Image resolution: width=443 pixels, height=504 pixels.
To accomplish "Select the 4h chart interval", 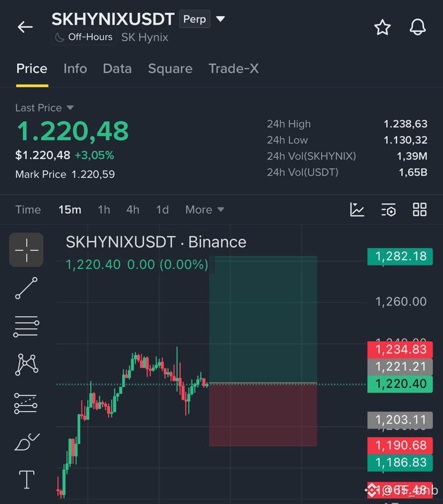I will tap(133, 209).
